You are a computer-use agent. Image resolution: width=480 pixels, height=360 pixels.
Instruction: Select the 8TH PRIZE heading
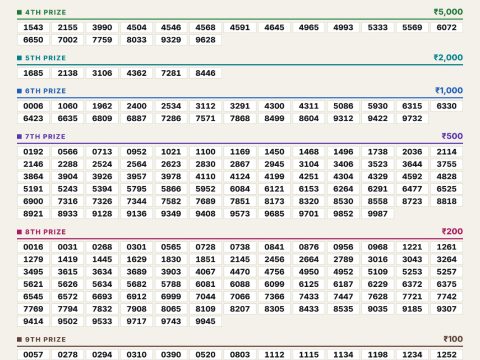click(46, 232)
